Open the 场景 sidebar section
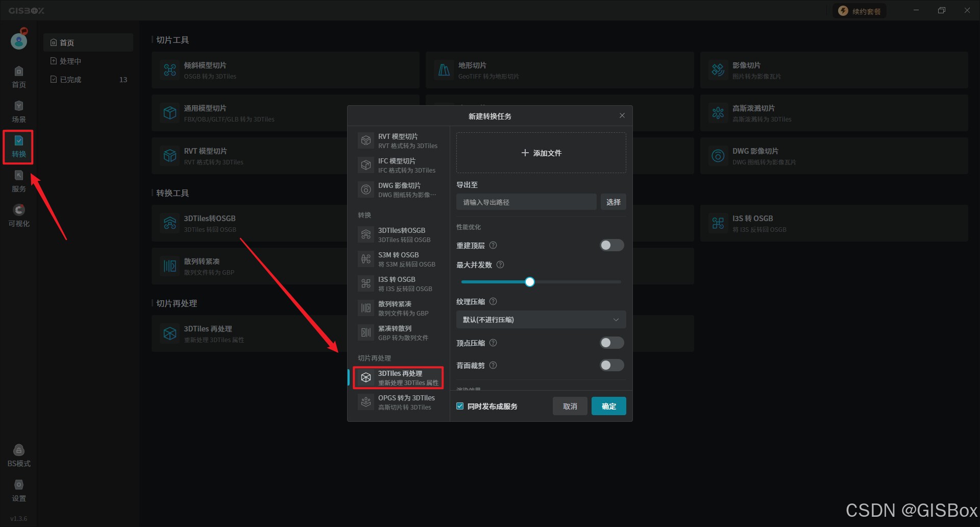Viewport: 980px width, 527px height. pyautogui.click(x=19, y=112)
